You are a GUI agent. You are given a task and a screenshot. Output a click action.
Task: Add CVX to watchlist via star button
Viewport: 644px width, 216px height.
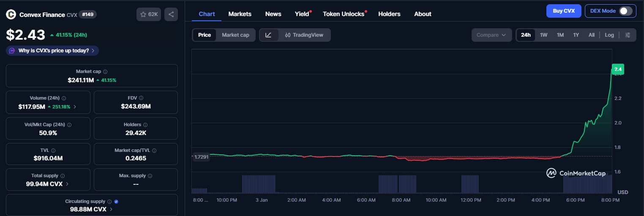[148, 14]
